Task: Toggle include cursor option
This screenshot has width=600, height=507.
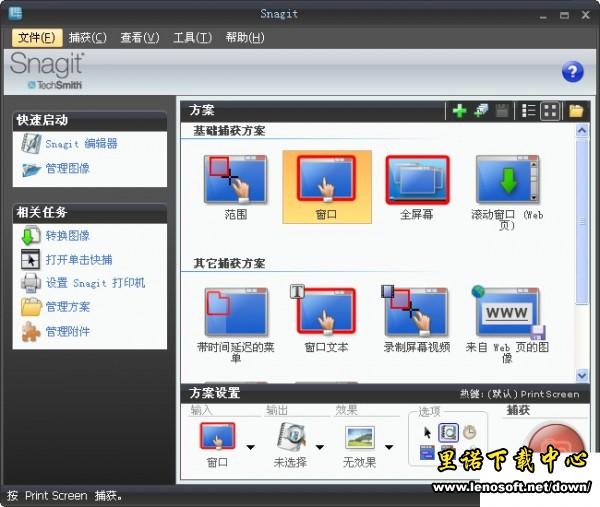Action: coord(427,433)
